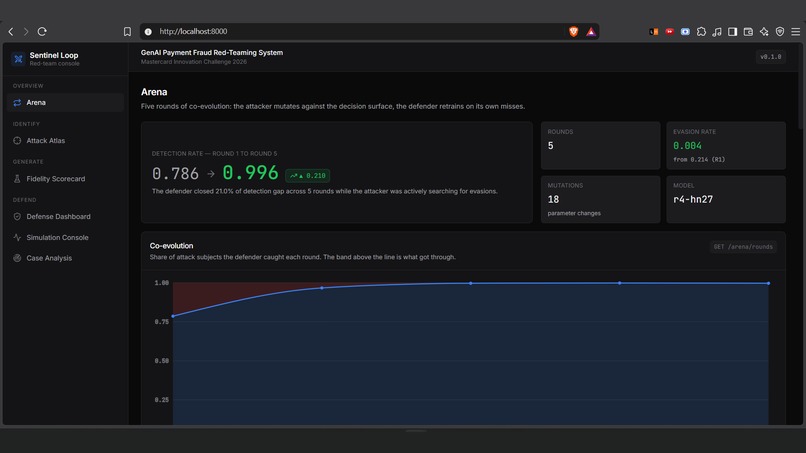Open Simulation Console page
The height and width of the screenshot is (453, 806).
click(65, 238)
